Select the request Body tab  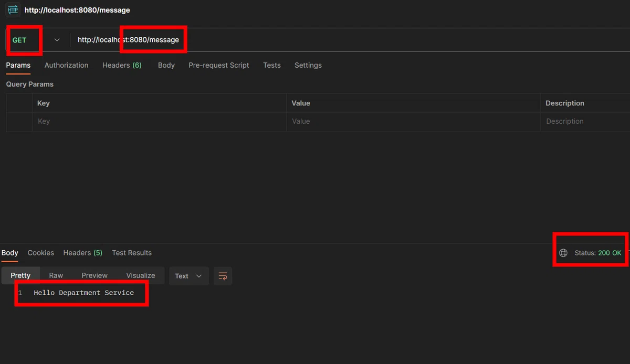pyautogui.click(x=166, y=65)
